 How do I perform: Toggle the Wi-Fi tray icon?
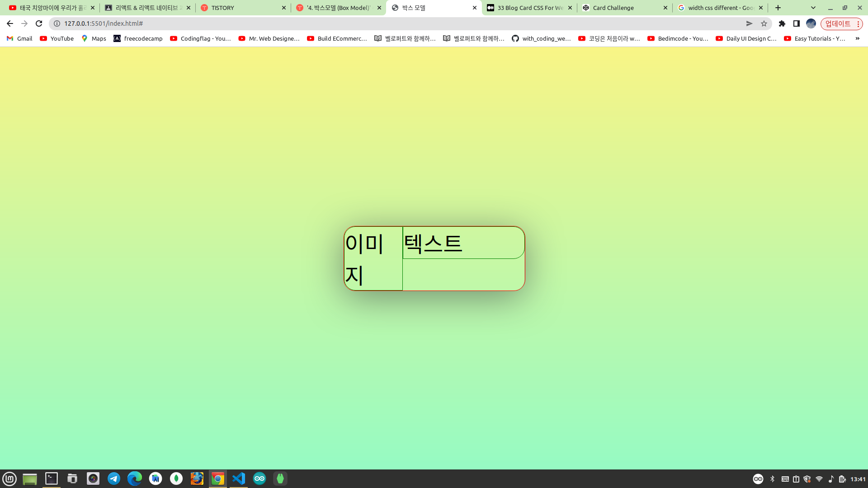coord(819,479)
